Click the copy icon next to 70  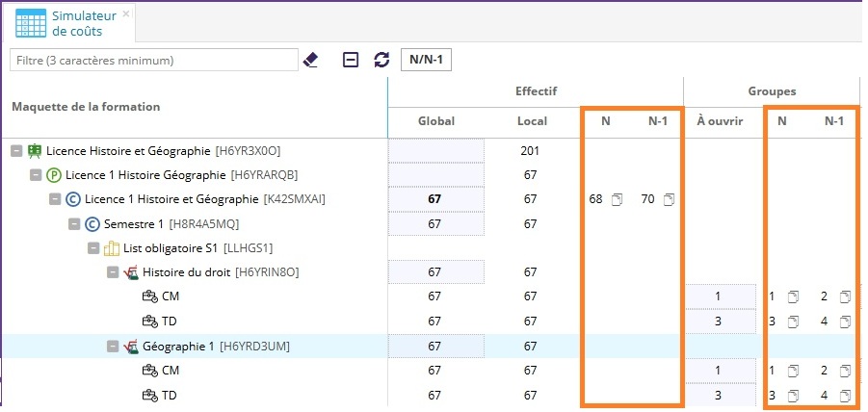(x=669, y=199)
